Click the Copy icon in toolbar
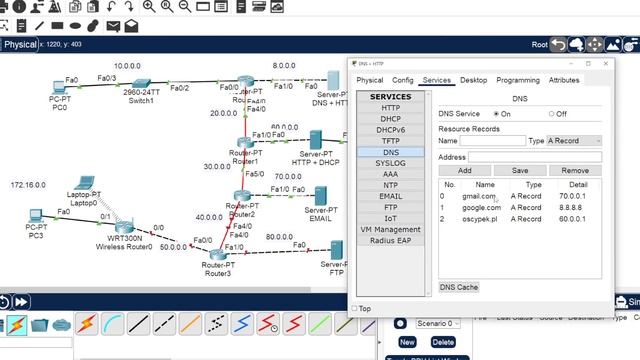The image size is (640, 360). point(75,6)
